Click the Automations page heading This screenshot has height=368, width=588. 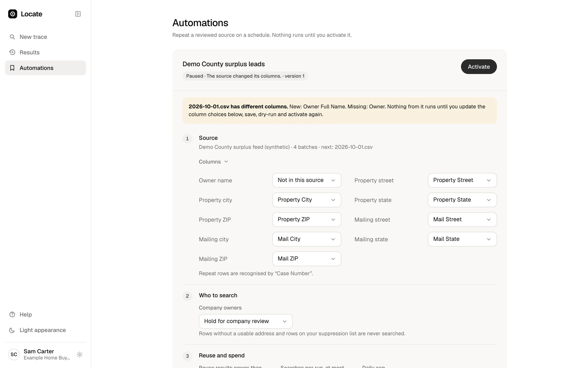pyautogui.click(x=200, y=23)
